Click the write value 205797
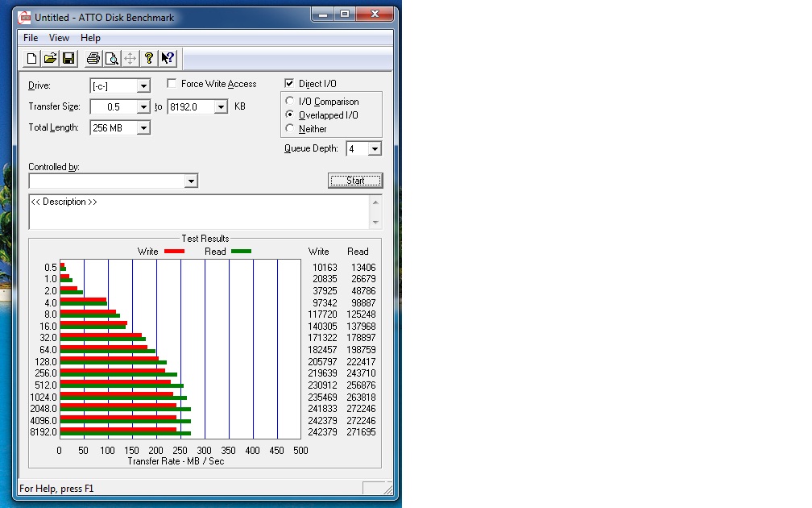This screenshot has width=812, height=508. point(322,362)
